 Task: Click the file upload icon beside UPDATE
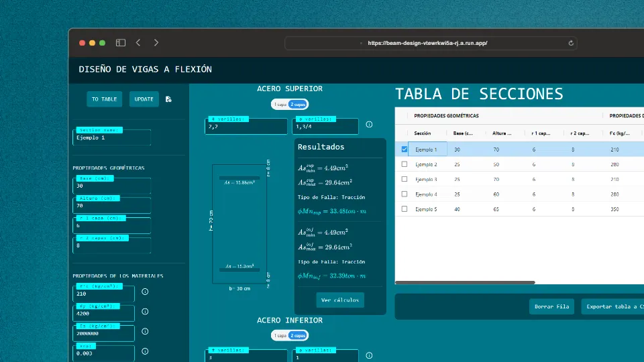(168, 99)
